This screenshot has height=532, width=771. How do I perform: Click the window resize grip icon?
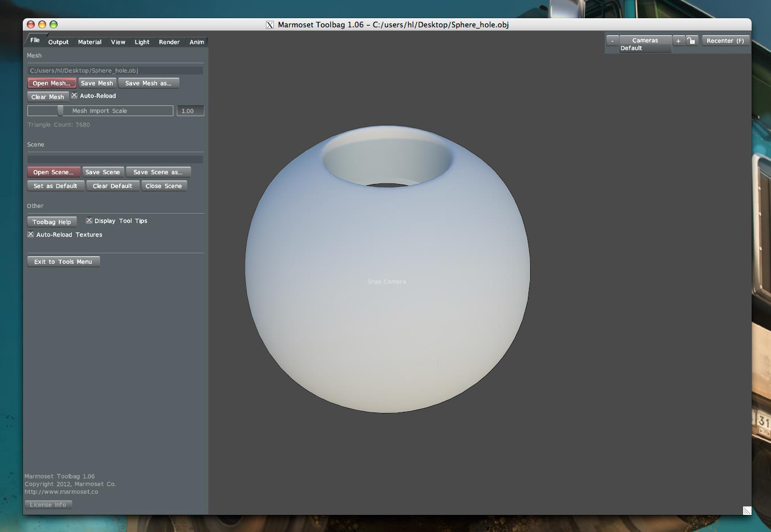coord(747,510)
